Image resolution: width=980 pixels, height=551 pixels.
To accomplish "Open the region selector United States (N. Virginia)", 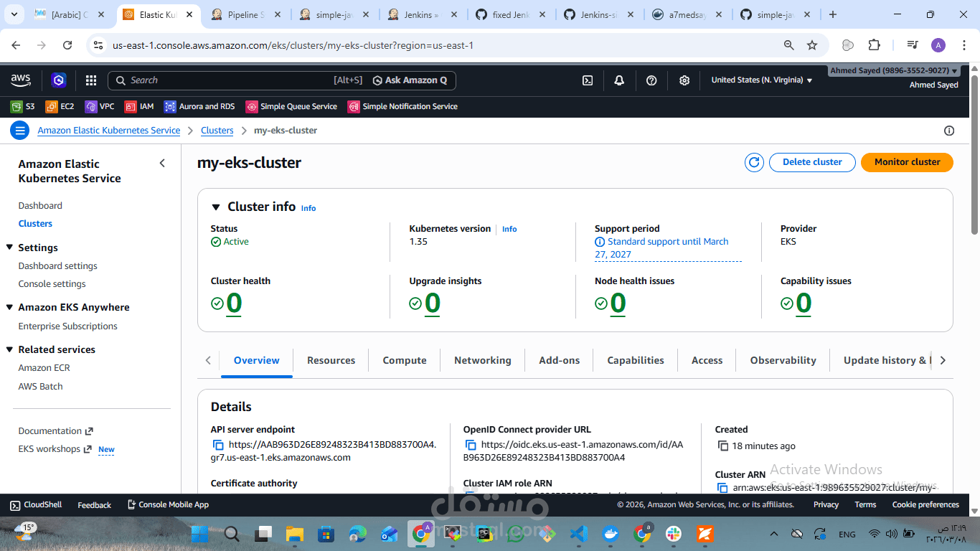I will (x=762, y=80).
